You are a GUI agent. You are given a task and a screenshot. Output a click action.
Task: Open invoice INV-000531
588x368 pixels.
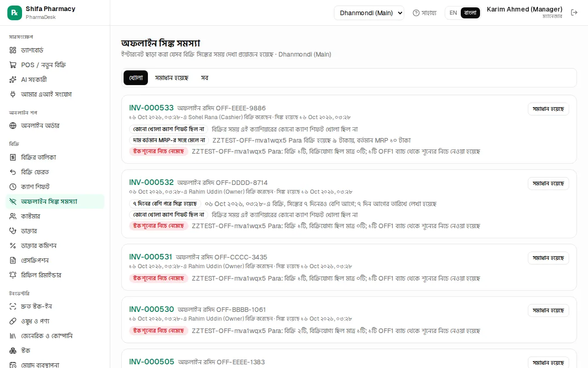[x=151, y=257]
